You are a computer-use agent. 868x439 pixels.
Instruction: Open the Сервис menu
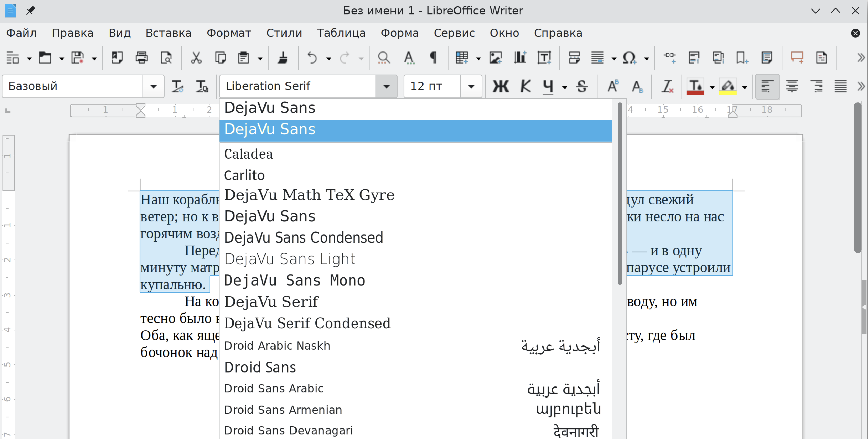(x=454, y=33)
